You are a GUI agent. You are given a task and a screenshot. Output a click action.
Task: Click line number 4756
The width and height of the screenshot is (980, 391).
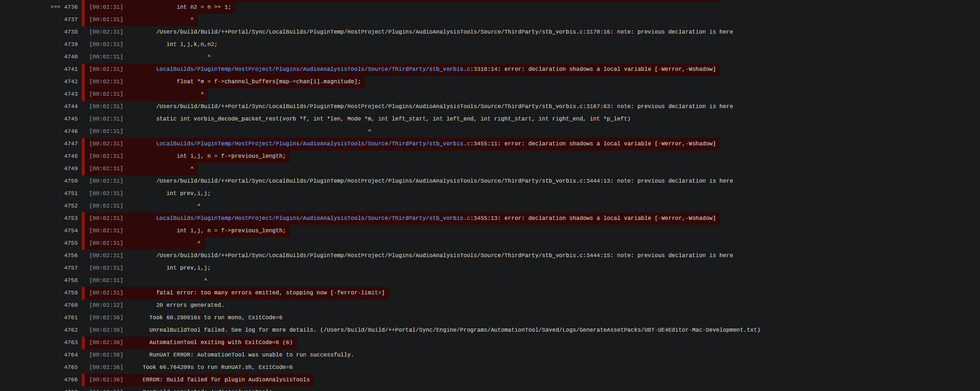pyautogui.click(x=71, y=255)
